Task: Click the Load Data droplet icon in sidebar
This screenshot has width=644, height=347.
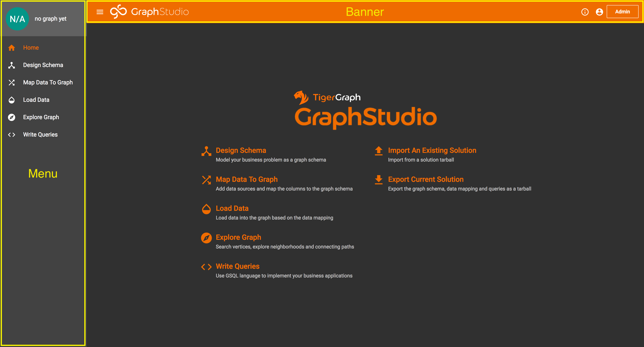Action: [12, 100]
